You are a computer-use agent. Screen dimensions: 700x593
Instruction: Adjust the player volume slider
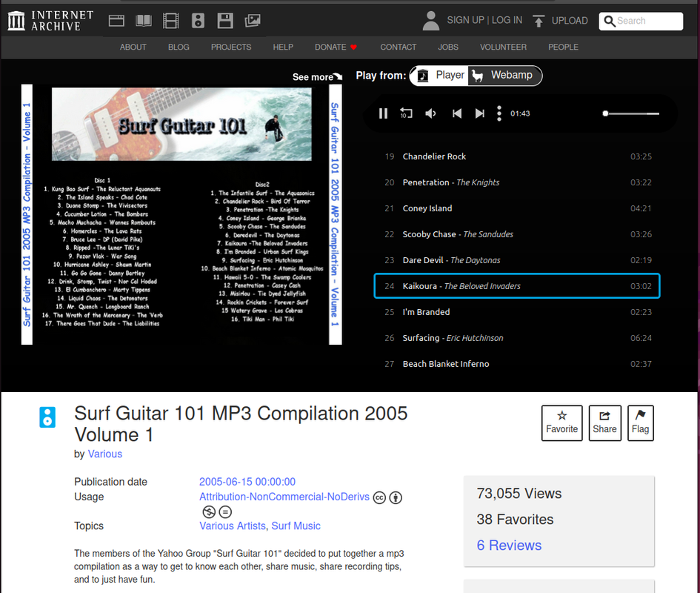pos(631,113)
